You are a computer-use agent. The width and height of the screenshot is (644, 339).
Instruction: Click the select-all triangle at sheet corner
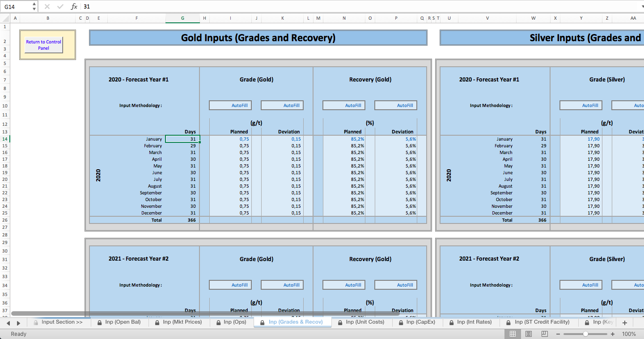5,18
